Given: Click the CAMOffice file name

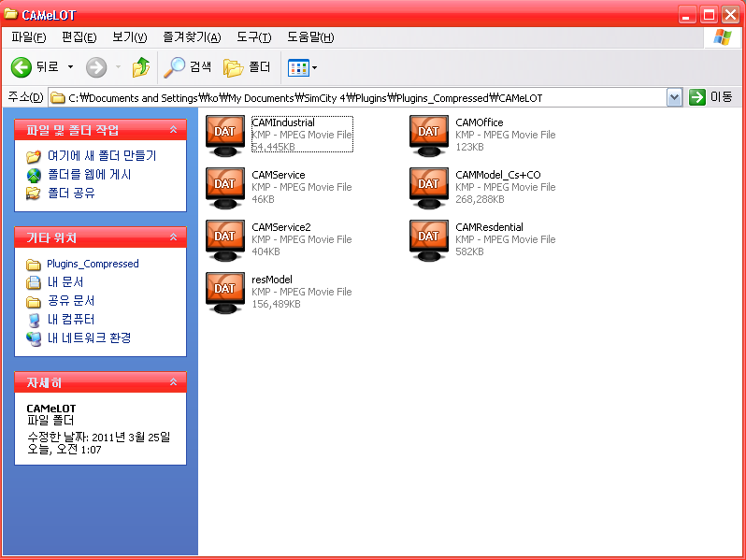Looking at the screenshot, I should 479,122.
